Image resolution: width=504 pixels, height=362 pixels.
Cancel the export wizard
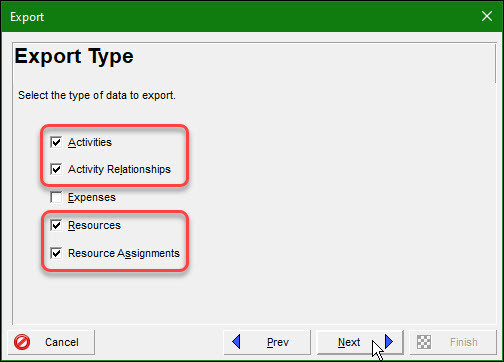(x=51, y=342)
